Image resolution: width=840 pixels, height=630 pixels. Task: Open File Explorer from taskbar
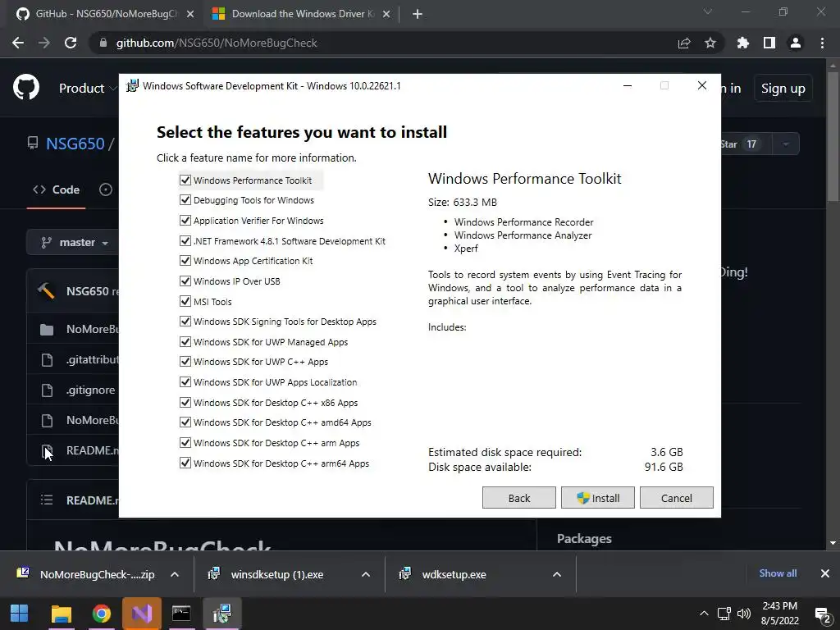[61, 614]
